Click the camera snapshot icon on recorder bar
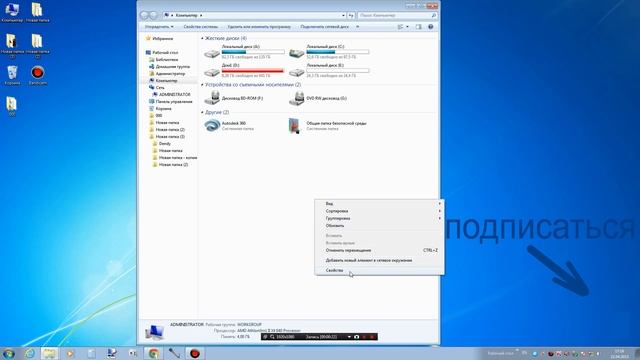The height and width of the screenshot is (360, 640). (x=356, y=337)
